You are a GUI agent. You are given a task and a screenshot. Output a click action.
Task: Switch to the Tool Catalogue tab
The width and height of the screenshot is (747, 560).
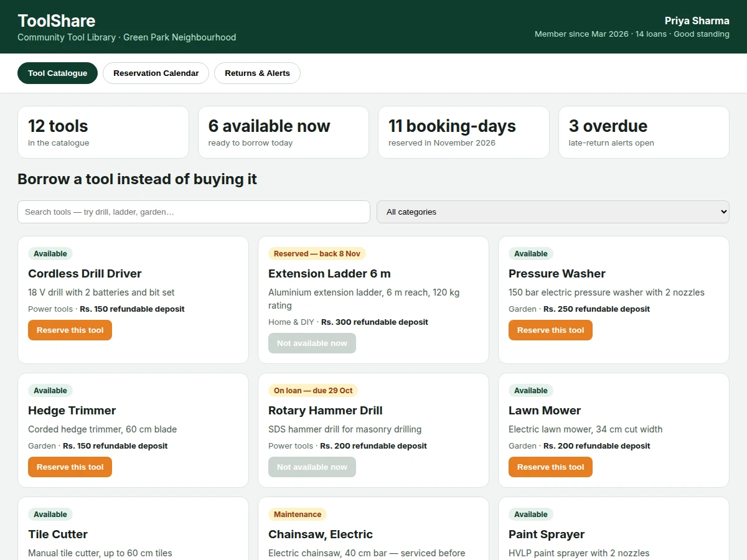point(57,73)
